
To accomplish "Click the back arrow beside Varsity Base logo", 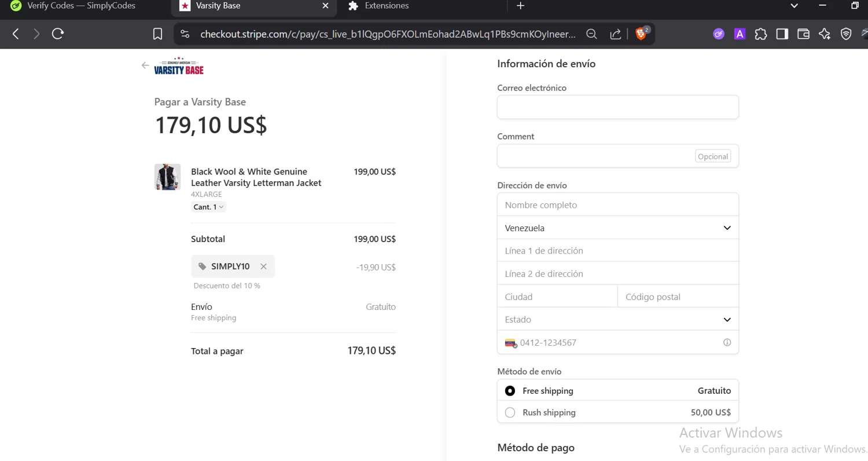I will [x=145, y=65].
